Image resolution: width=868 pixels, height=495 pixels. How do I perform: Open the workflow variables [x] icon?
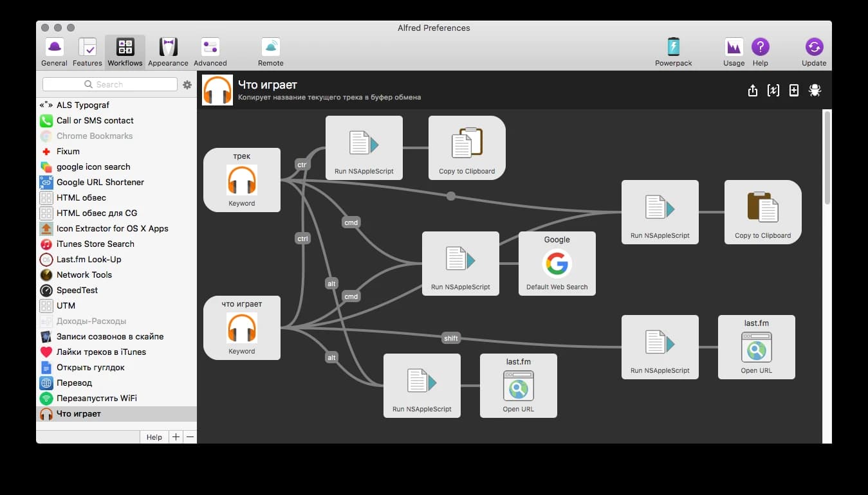(x=773, y=91)
